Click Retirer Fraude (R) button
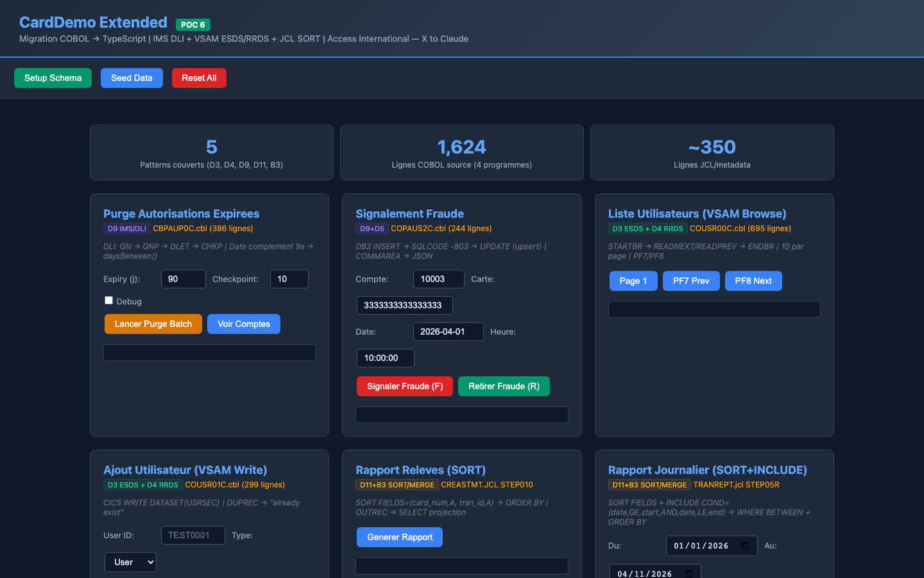The image size is (924, 578). [x=504, y=386]
